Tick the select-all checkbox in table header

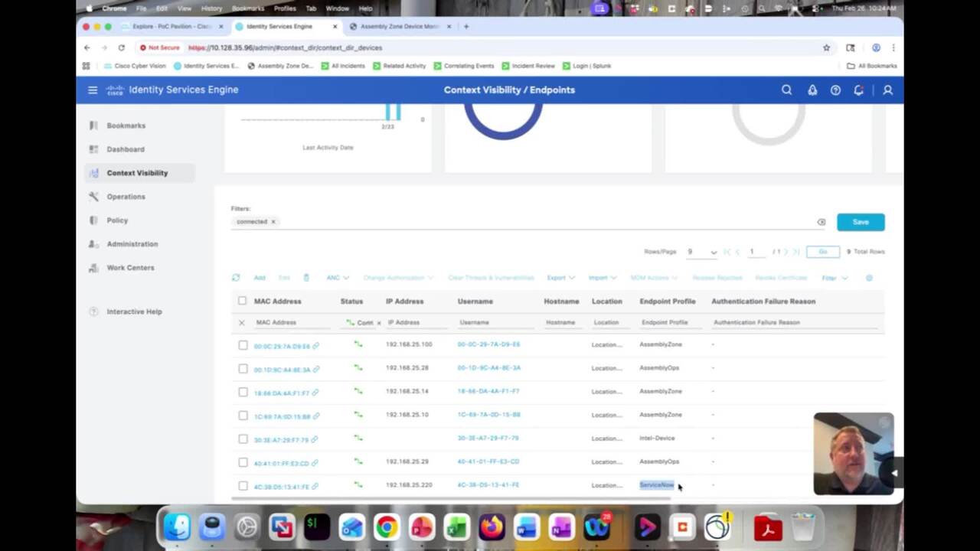click(x=243, y=302)
